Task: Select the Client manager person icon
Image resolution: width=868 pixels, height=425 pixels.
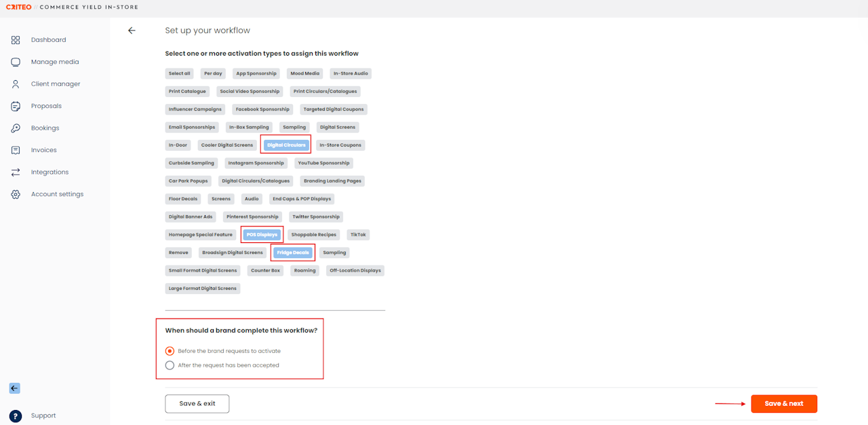Action: [x=16, y=84]
